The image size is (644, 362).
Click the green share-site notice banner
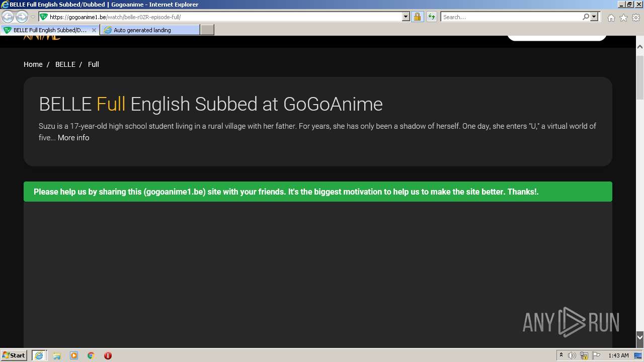tap(318, 192)
